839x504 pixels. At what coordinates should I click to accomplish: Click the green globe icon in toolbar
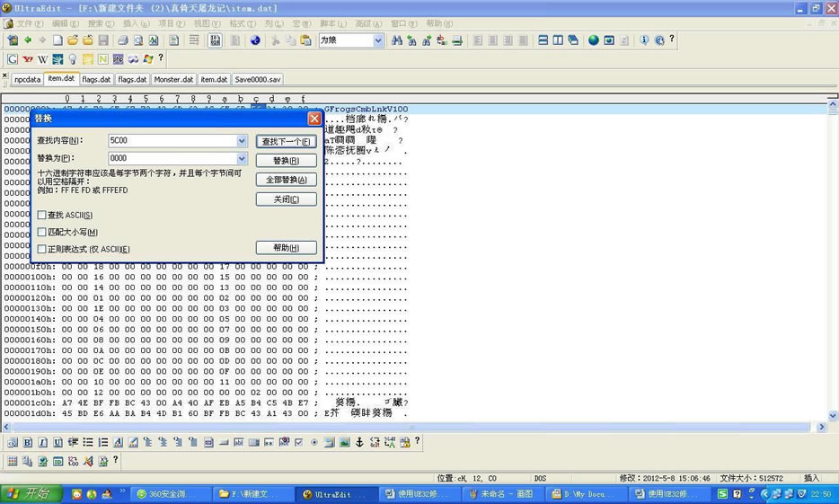pos(594,40)
